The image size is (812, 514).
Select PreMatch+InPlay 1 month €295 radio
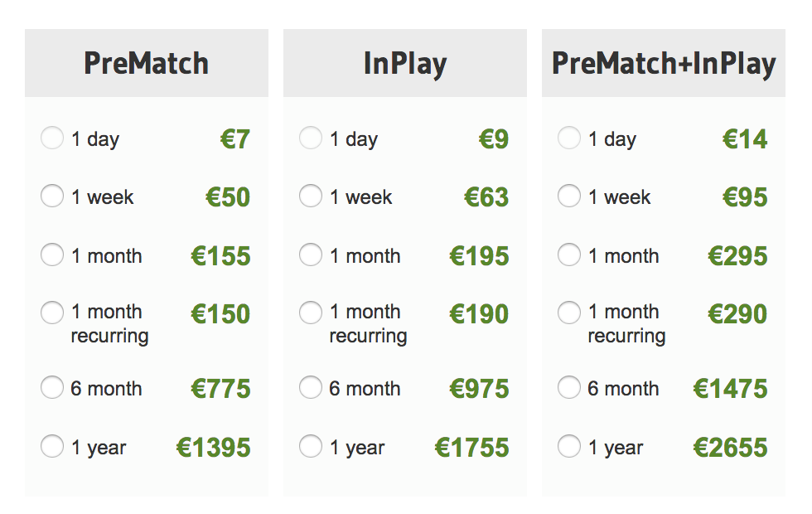point(568,255)
